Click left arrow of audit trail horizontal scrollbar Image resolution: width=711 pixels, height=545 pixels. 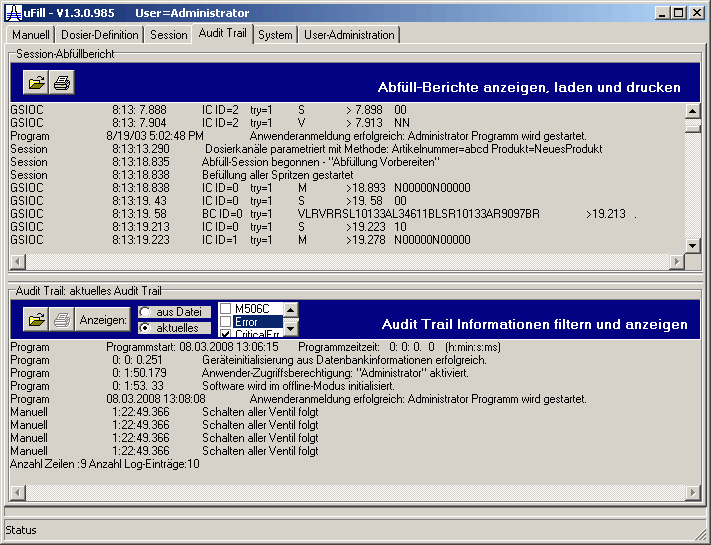click(18, 492)
